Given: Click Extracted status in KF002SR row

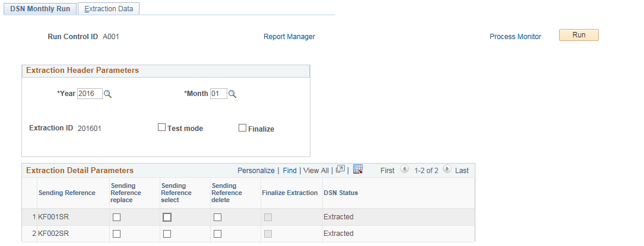Looking at the screenshot, I should pos(338,234).
